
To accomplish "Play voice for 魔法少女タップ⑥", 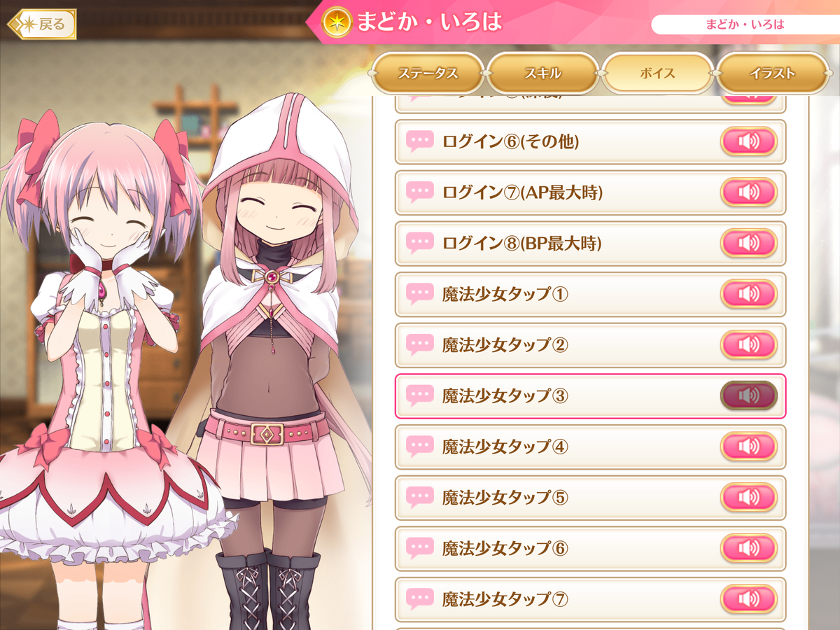I will tap(748, 547).
